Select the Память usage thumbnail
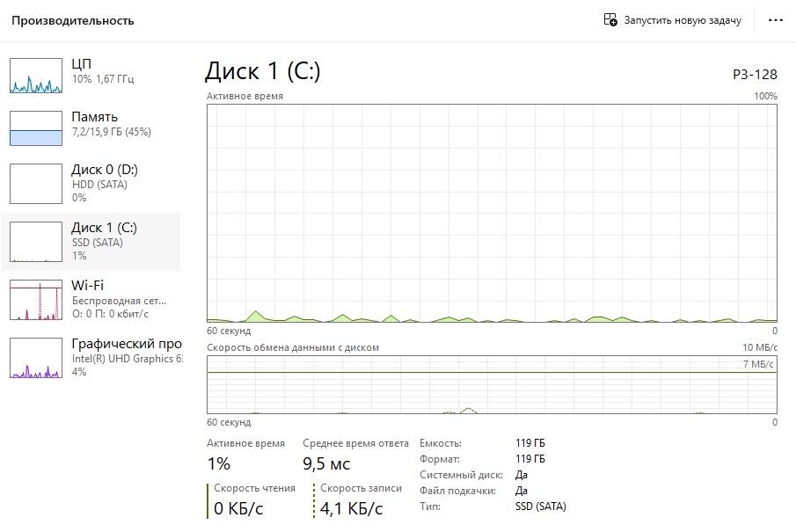This screenshot has height=532, width=796. (36, 128)
